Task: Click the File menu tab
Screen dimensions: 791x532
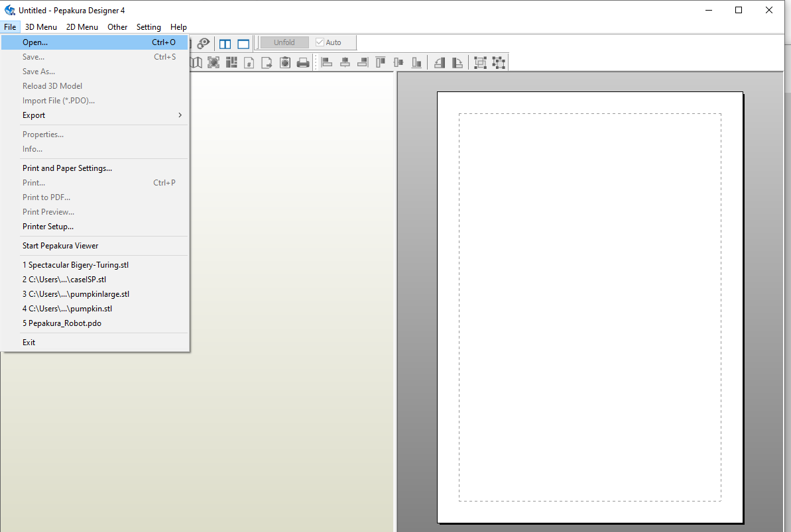Action: click(10, 27)
